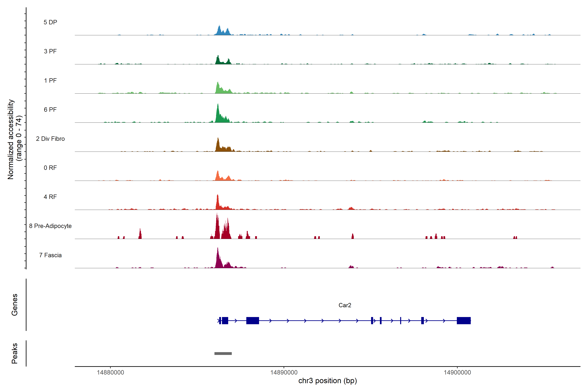The image size is (588, 392).
Task: Click the 0 RF track label
Action: 50,168
